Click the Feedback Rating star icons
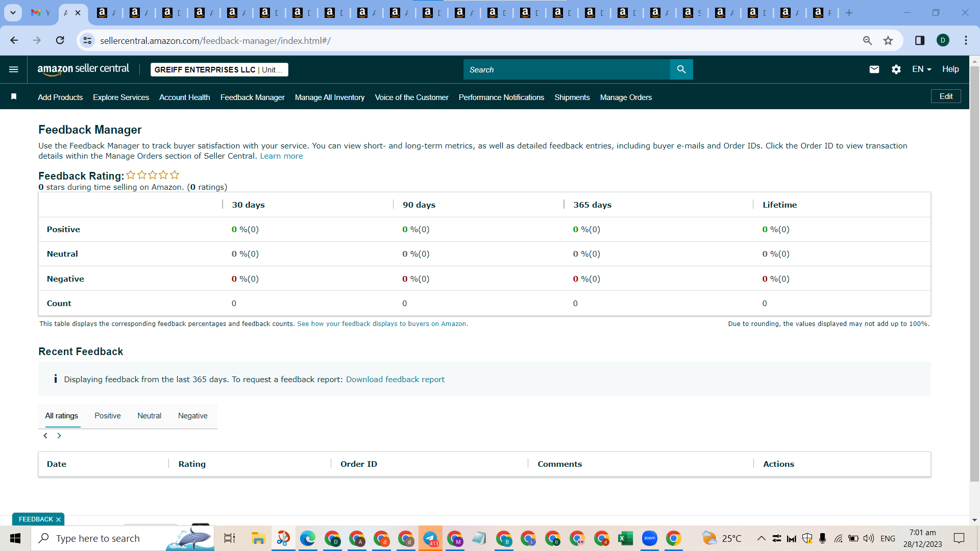Image resolution: width=980 pixels, height=551 pixels. click(153, 175)
